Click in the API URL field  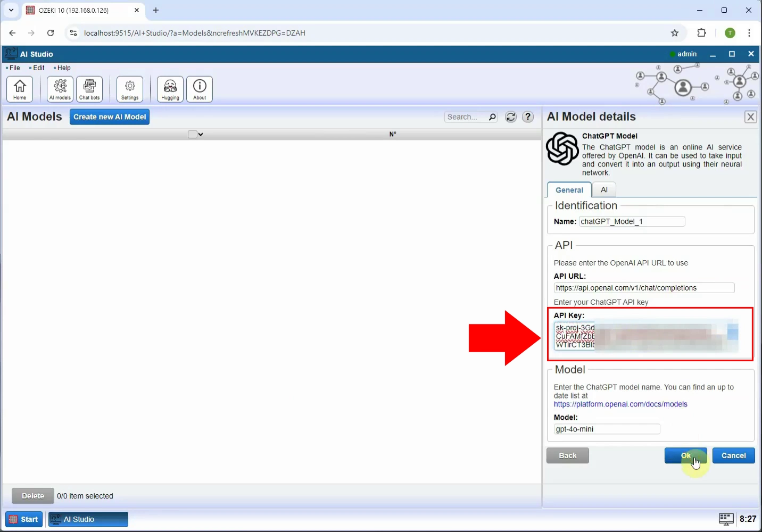(x=644, y=288)
